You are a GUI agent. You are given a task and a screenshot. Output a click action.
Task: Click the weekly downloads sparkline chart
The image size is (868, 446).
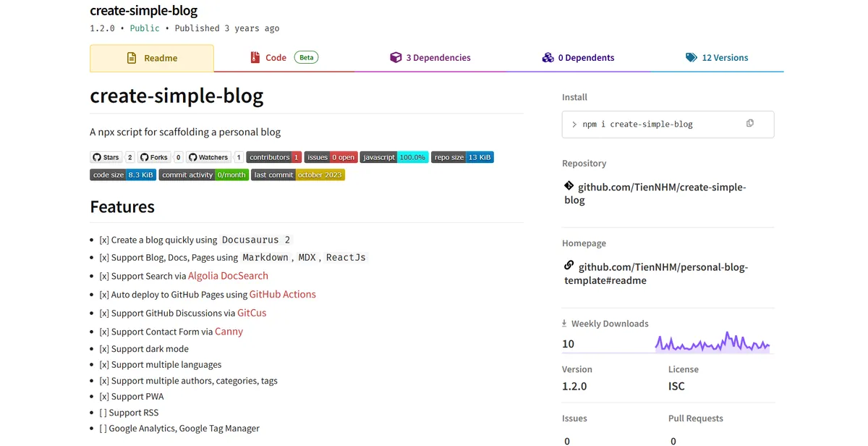(712, 342)
